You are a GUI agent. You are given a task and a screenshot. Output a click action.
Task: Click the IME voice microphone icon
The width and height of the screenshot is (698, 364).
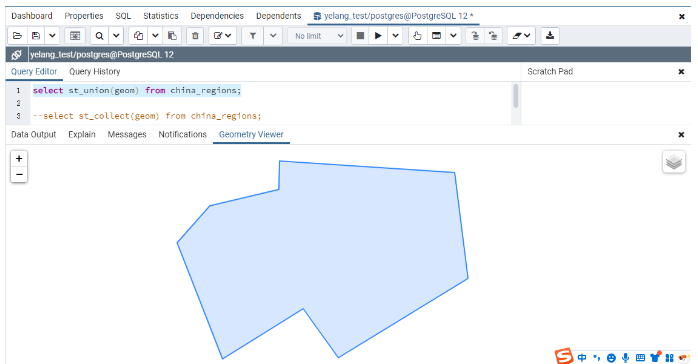625,357
